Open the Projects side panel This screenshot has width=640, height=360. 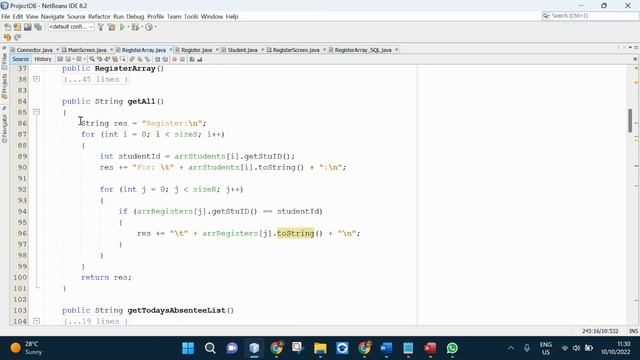coord(4,86)
